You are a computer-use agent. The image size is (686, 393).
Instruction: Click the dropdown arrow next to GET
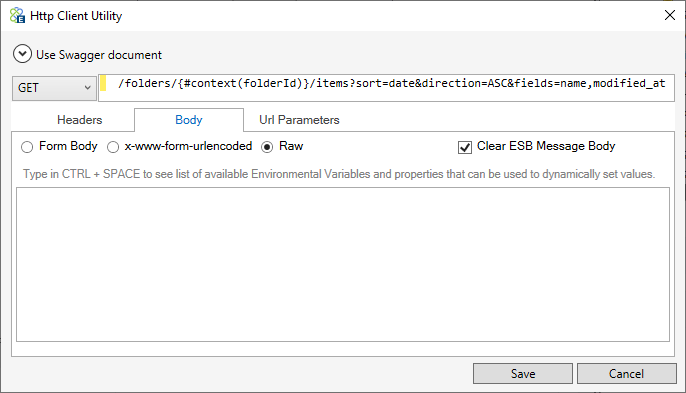click(88, 88)
